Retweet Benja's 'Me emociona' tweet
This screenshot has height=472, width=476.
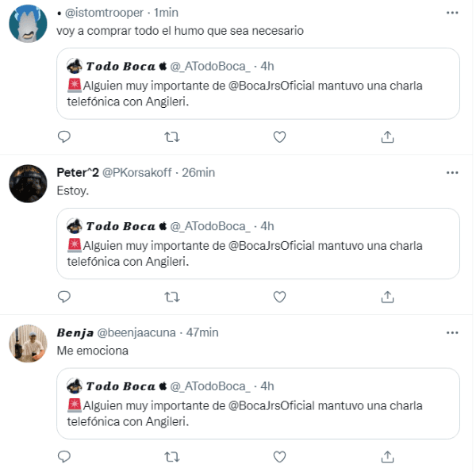(x=171, y=457)
